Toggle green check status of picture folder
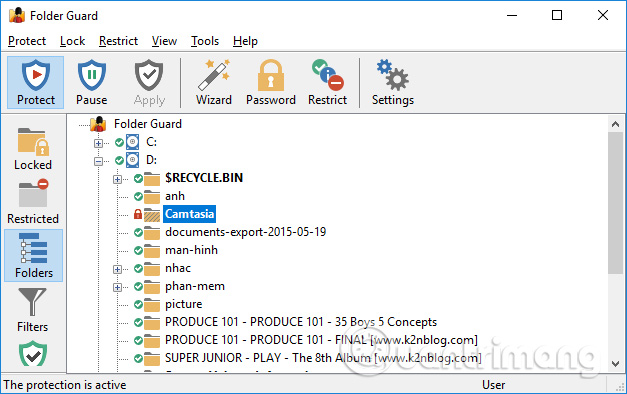The width and height of the screenshot is (627, 394). click(x=138, y=304)
